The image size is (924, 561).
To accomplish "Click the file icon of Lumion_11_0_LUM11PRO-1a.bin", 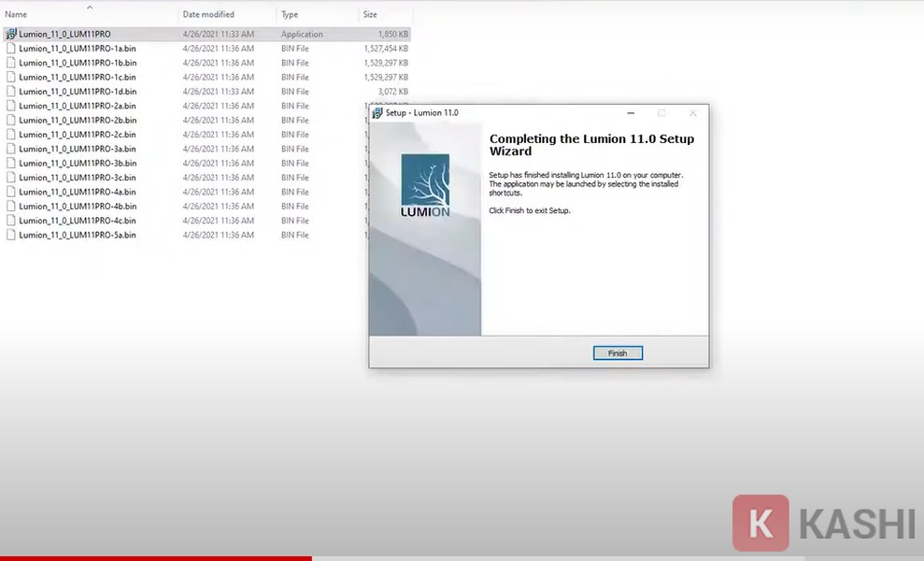I will [11, 49].
